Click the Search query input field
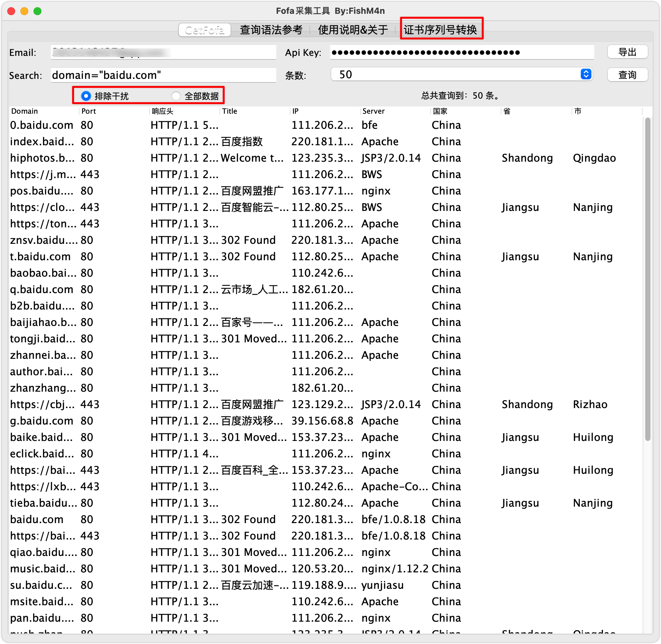 pos(163,75)
